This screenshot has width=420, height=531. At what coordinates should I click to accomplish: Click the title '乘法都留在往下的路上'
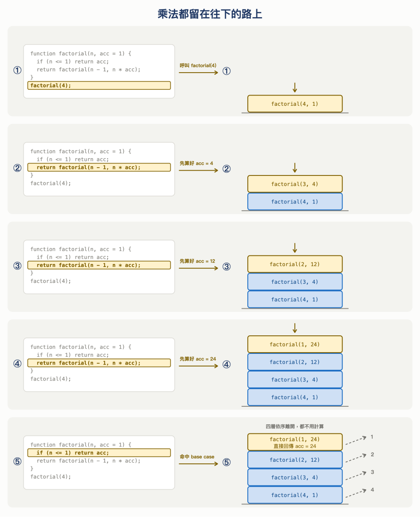pyautogui.click(x=210, y=14)
